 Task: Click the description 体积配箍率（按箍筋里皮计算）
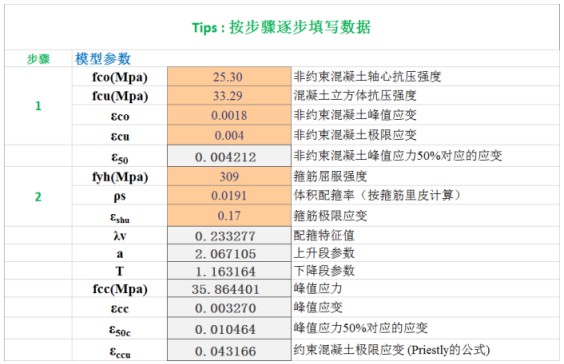click(378, 195)
